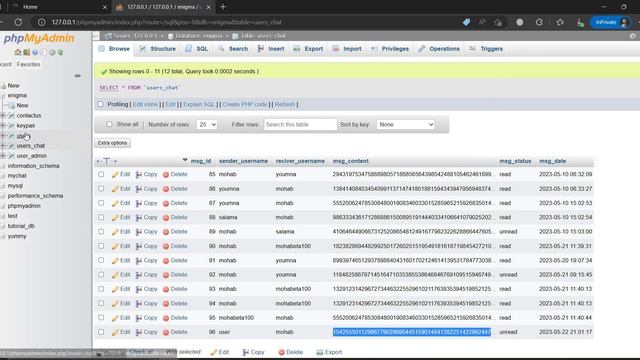Click the Extra options button

click(112, 143)
